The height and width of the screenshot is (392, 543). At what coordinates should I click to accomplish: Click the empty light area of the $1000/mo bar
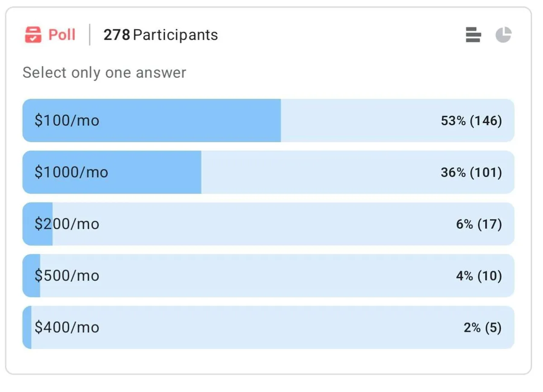(317, 172)
